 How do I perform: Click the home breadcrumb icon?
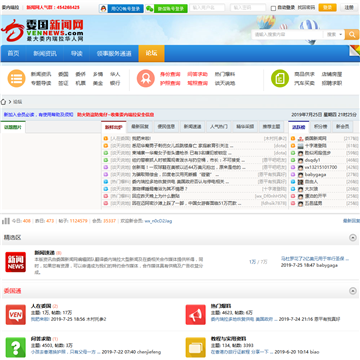tap(4, 102)
